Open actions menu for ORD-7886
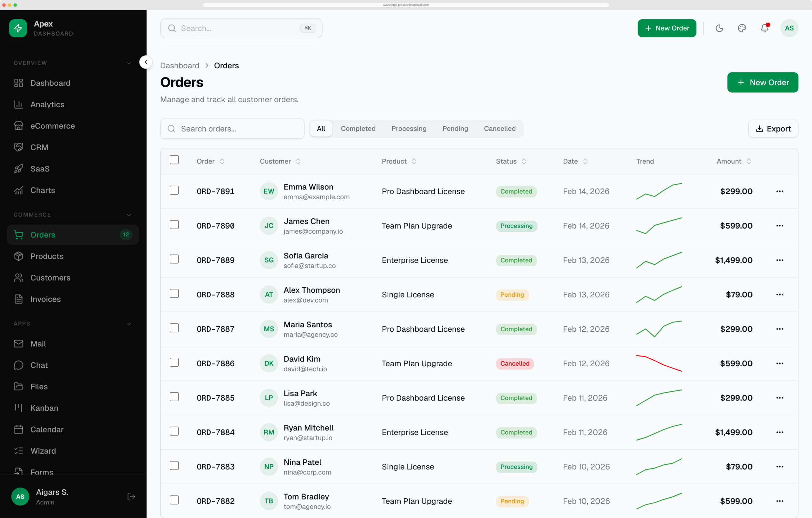 point(780,363)
